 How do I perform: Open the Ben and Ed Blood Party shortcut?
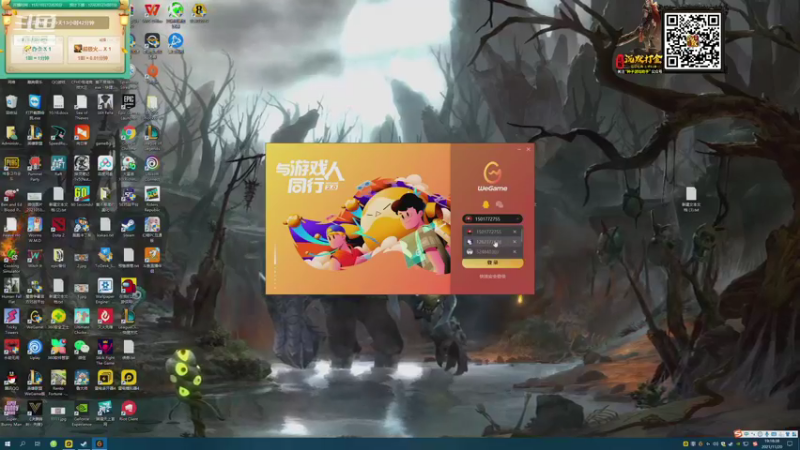click(11, 198)
